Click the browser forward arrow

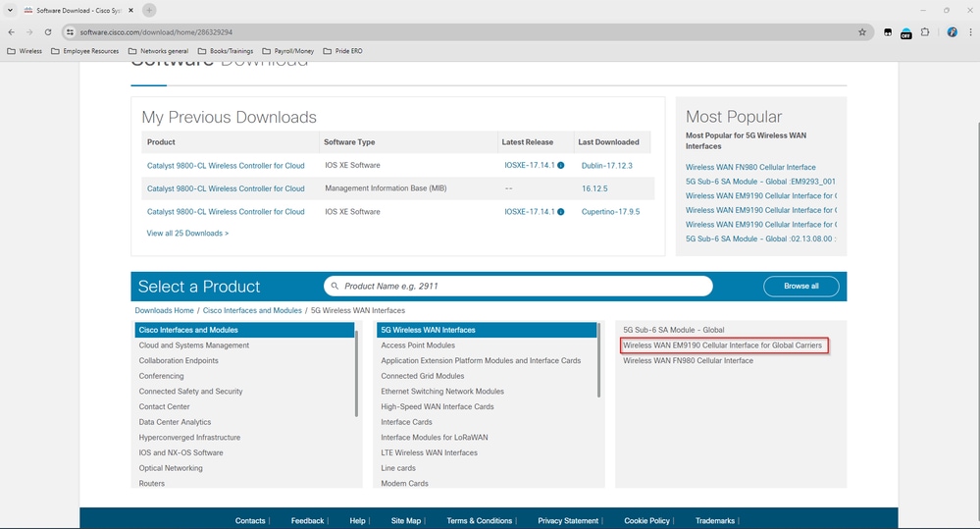tap(29, 31)
